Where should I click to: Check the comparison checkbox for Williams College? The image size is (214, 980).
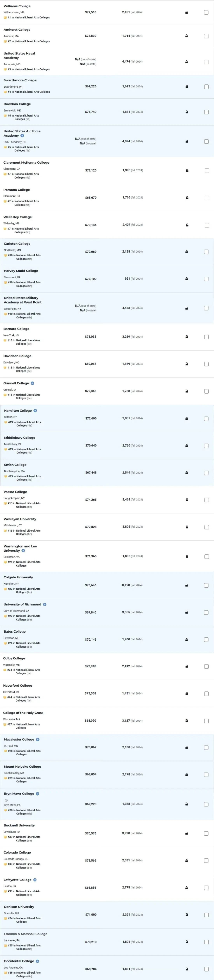[206, 12]
